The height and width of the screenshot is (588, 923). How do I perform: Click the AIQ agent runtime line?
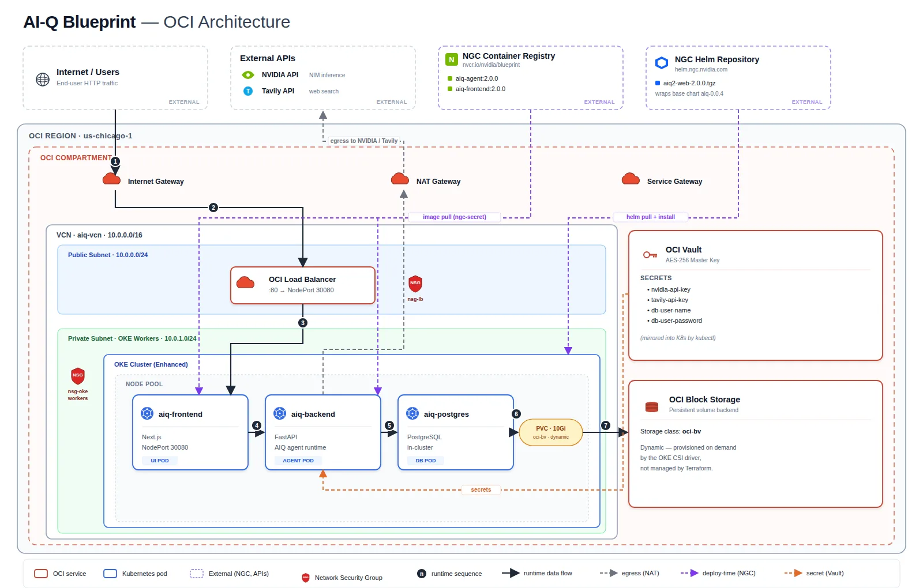(300, 447)
